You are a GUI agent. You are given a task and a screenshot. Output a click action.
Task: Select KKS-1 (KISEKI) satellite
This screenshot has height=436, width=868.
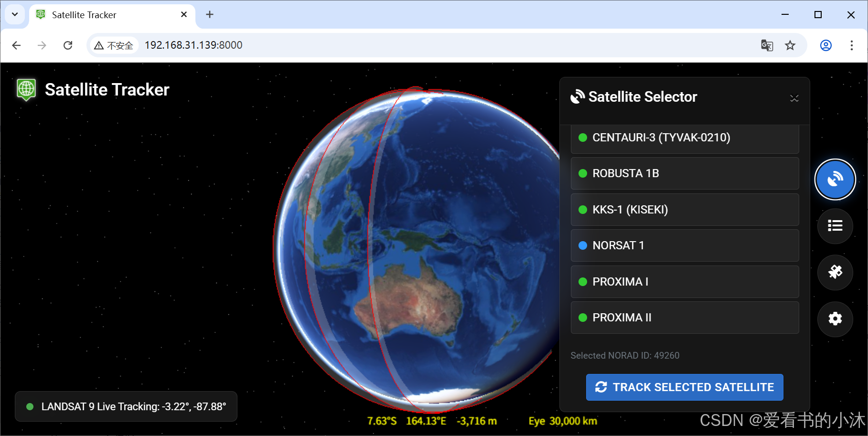tap(685, 210)
